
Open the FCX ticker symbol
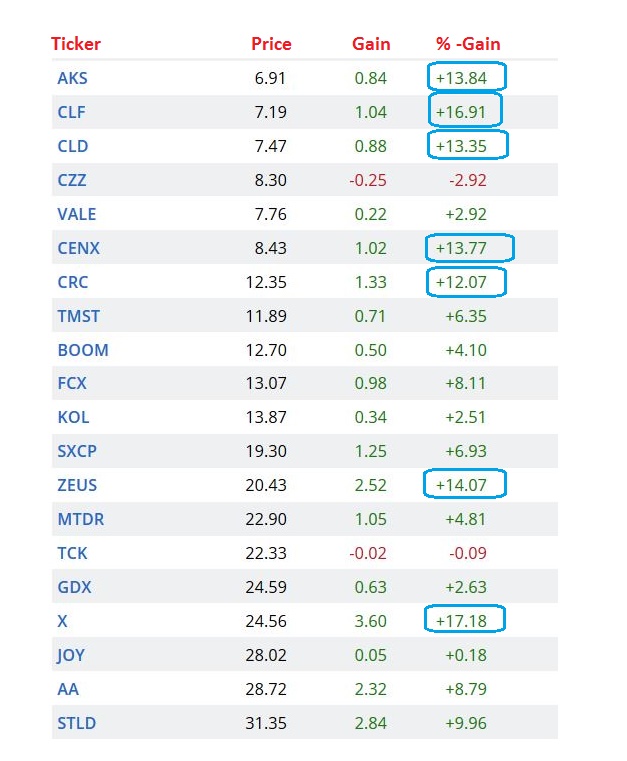72,384
